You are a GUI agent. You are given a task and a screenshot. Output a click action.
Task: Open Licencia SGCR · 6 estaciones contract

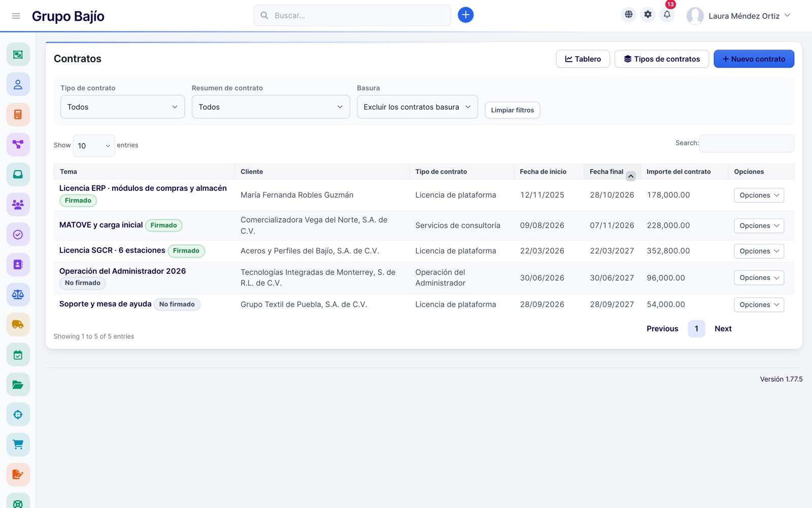pos(112,250)
